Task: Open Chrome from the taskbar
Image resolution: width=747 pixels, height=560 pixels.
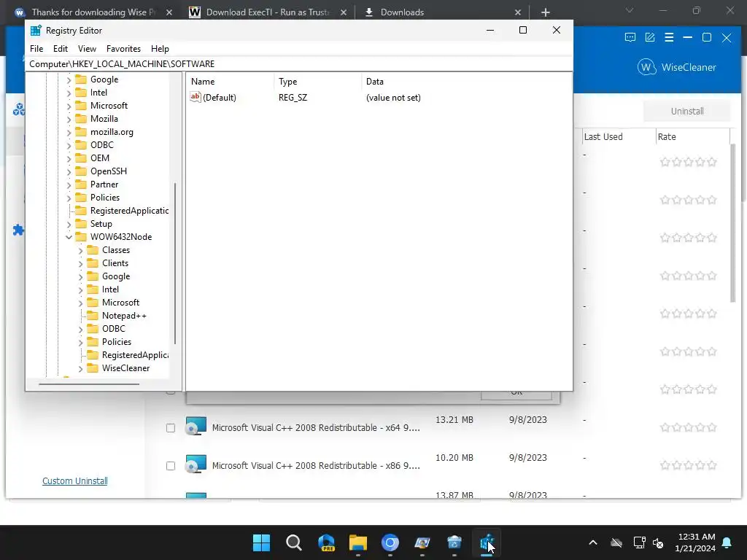Action: [390, 542]
